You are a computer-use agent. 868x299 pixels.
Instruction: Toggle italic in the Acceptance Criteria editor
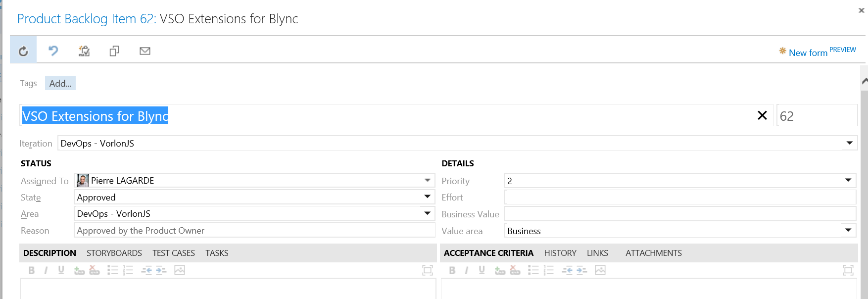pos(466,270)
